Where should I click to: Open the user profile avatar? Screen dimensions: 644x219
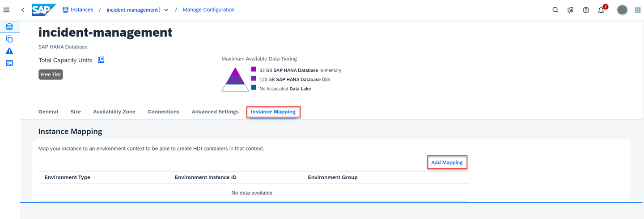click(x=622, y=10)
